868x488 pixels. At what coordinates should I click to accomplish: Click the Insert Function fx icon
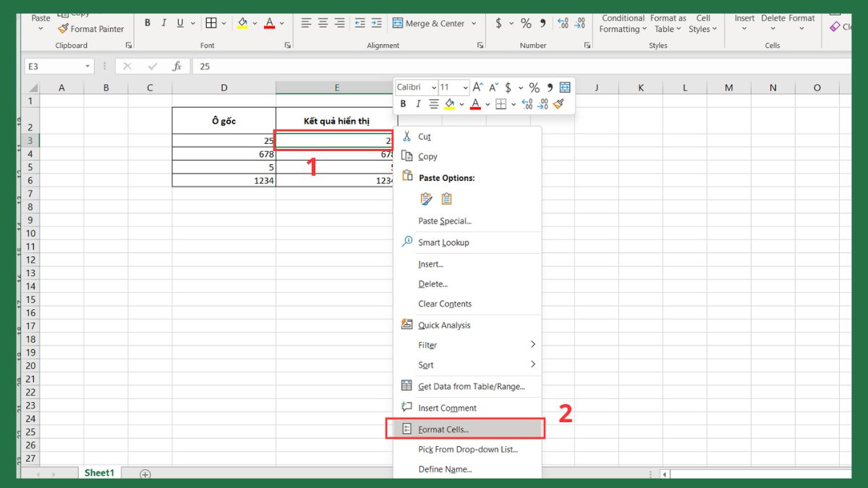(x=176, y=67)
